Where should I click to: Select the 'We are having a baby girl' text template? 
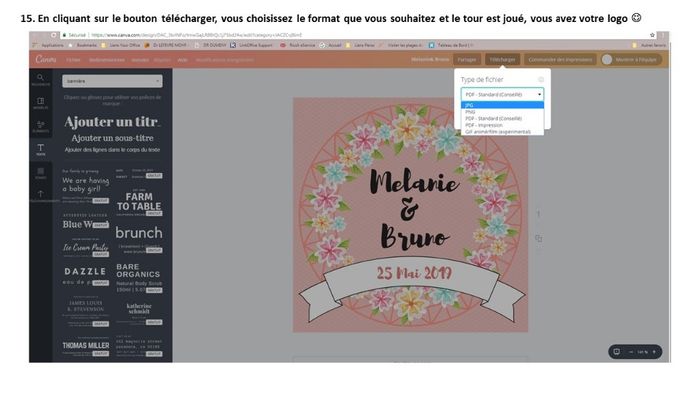coord(86,185)
